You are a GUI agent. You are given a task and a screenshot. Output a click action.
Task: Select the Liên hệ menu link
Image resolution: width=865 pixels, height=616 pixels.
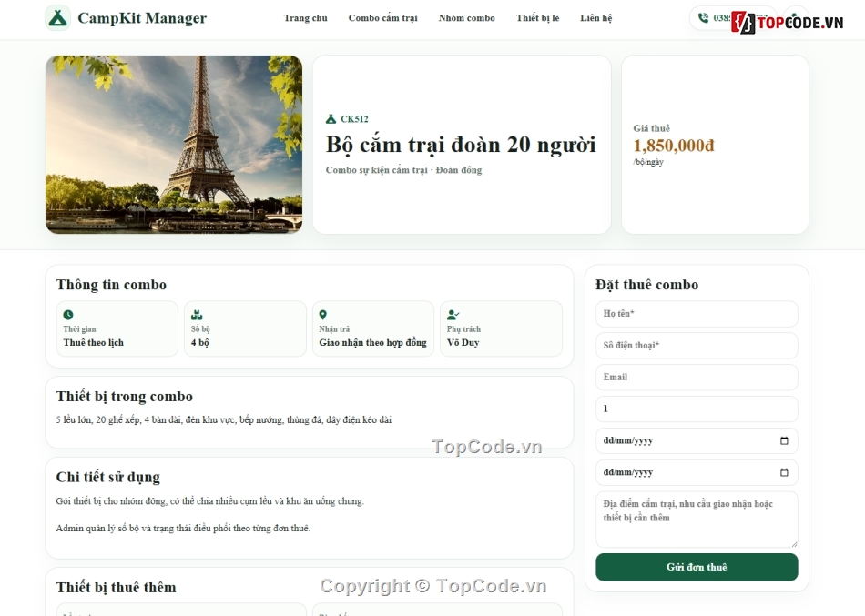(x=596, y=17)
